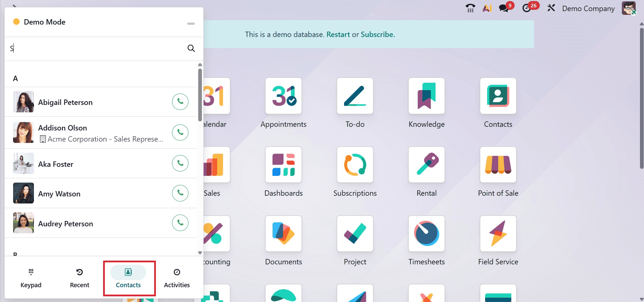This screenshot has width=644, height=302.
Task: Switch to the Recent tab
Action: pos(80,278)
